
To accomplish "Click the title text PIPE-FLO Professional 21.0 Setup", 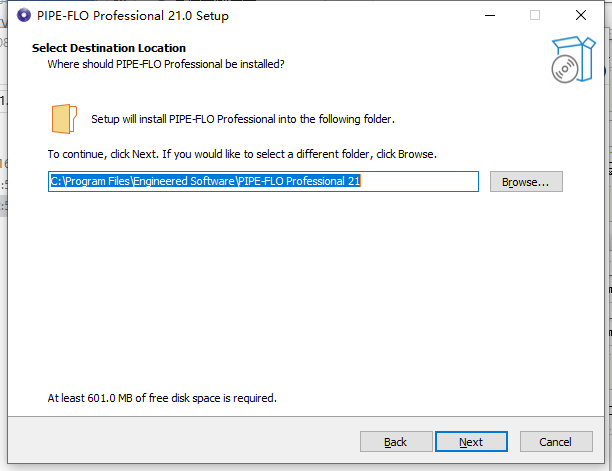I will click(x=133, y=16).
